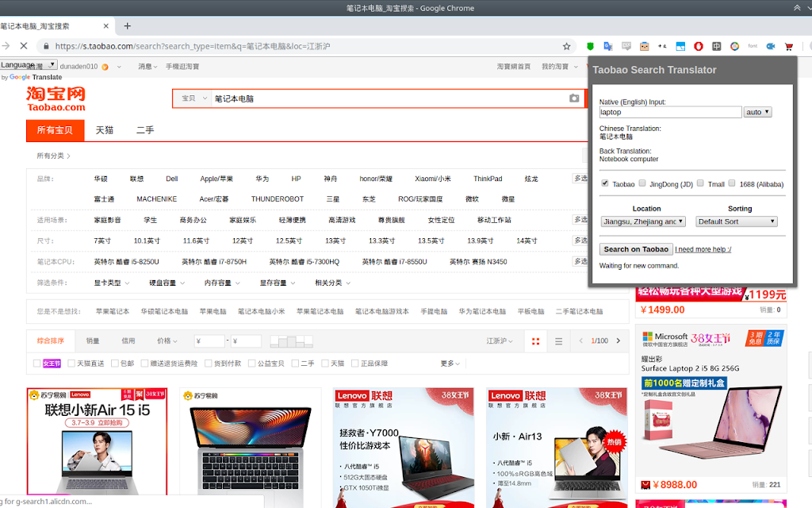The image size is (812, 508).
Task: Switch to grid view for results
Action: click(x=535, y=341)
